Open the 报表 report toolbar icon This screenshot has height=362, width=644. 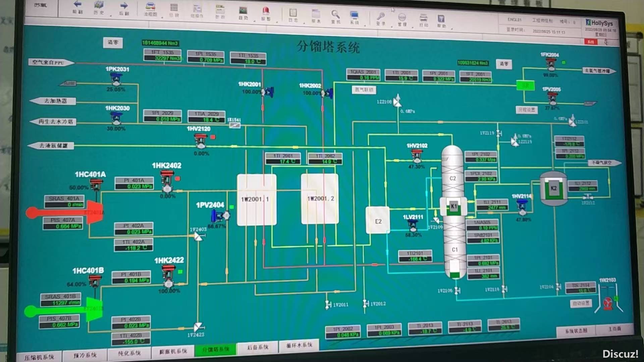click(316, 14)
